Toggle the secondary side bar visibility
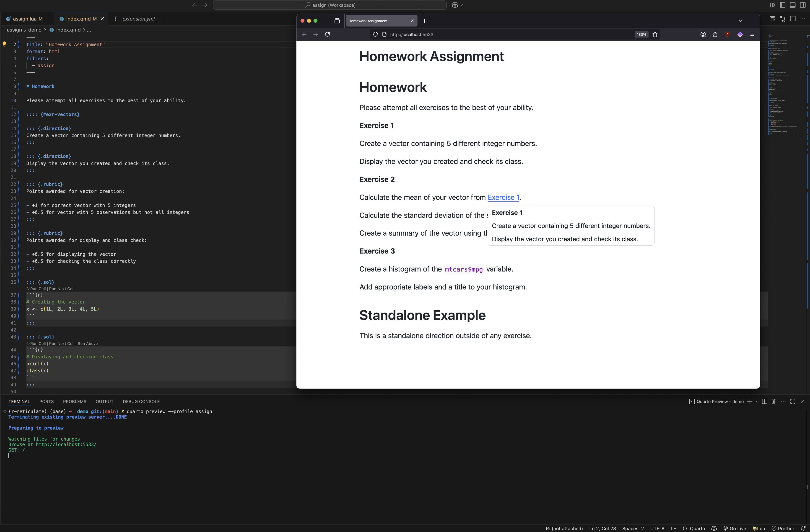Screen dimensions: 810x532 pyautogui.click(x=803, y=5)
